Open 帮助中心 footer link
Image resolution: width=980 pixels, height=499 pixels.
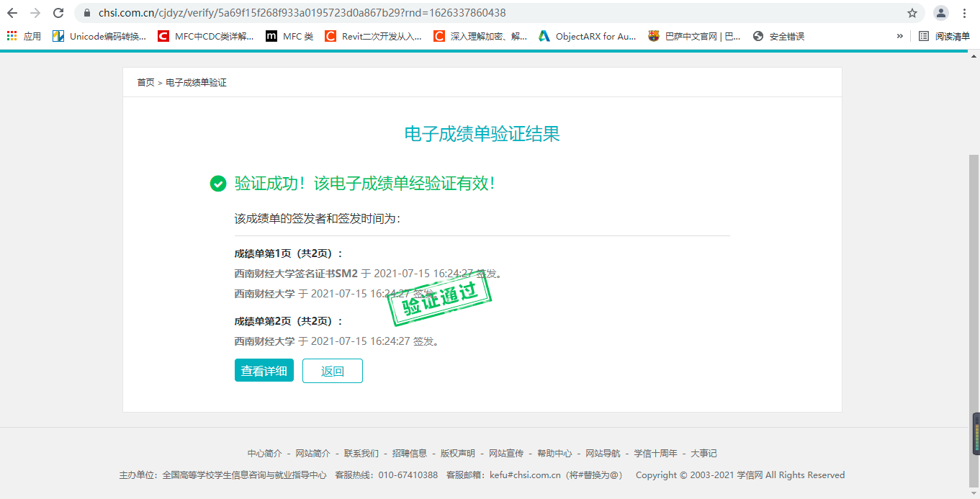pyautogui.click(x=554, y=454)
